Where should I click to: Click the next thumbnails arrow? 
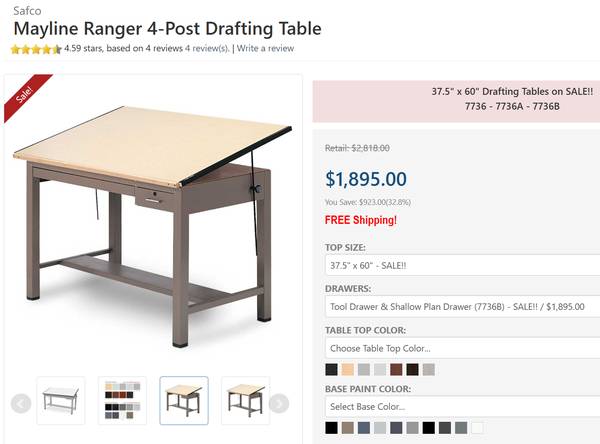pos(279,403)
